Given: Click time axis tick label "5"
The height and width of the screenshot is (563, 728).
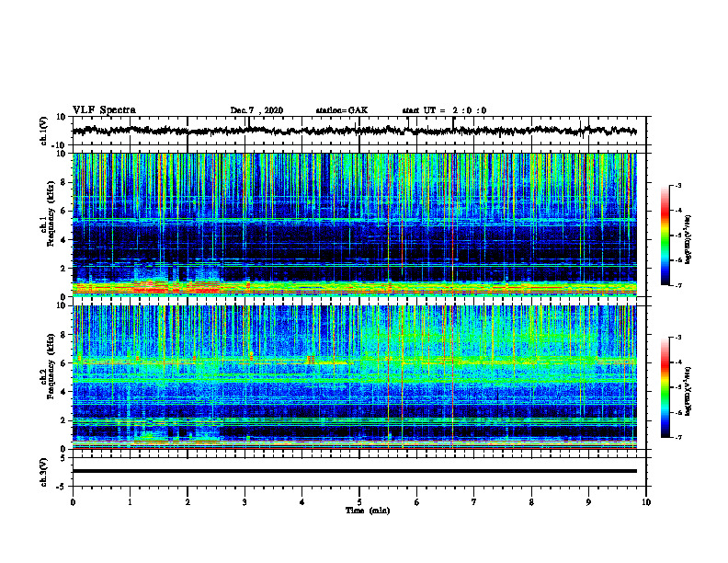Looking at the screenshot, I should tap(359, 502).
